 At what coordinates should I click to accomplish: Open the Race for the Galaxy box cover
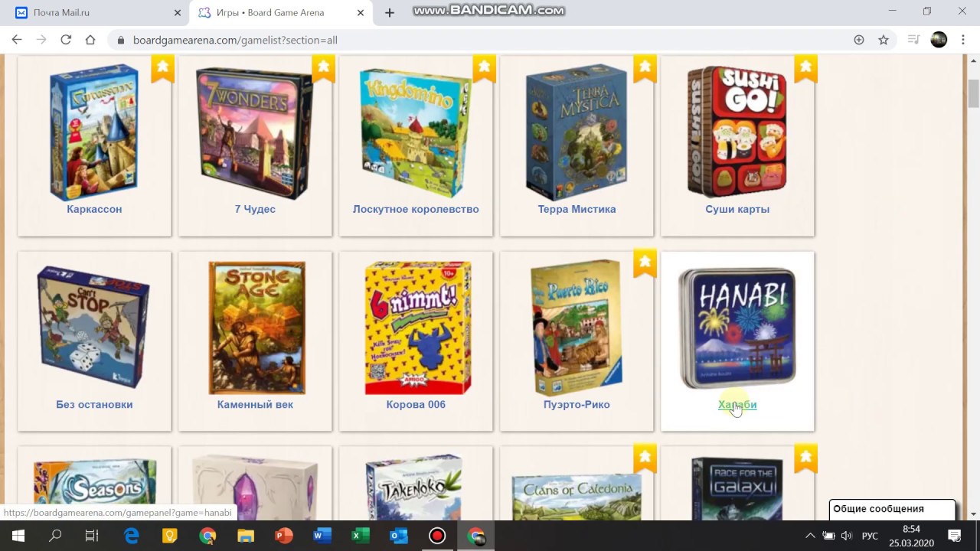click(x=737, y=488)
